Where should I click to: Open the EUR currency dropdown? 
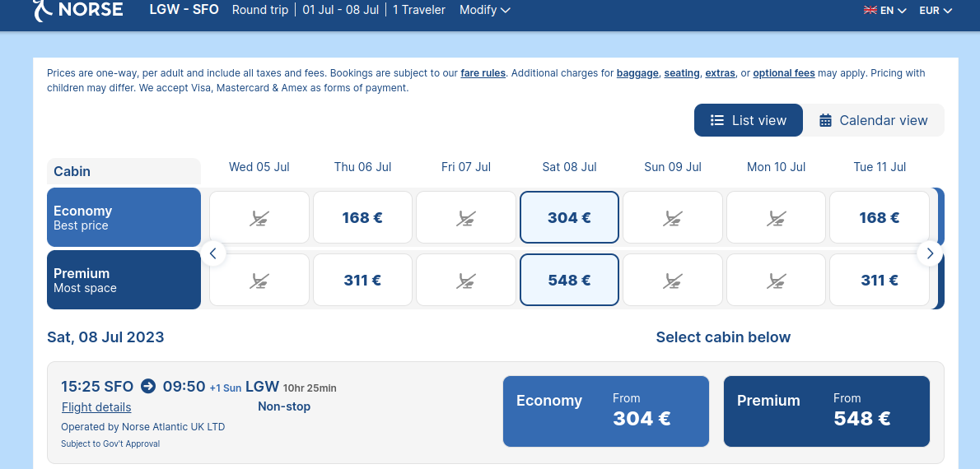tap(936, 10)
